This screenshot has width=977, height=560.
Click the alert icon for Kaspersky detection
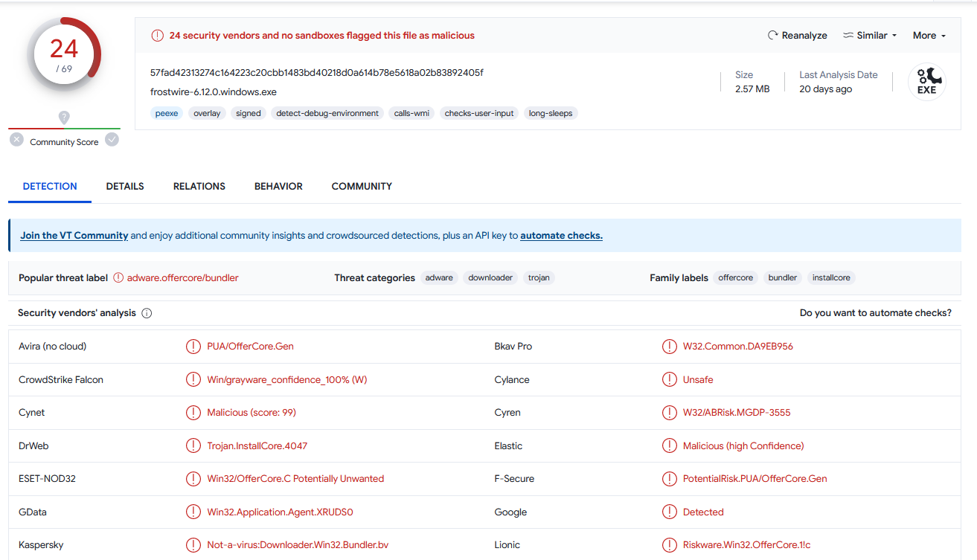193,545
